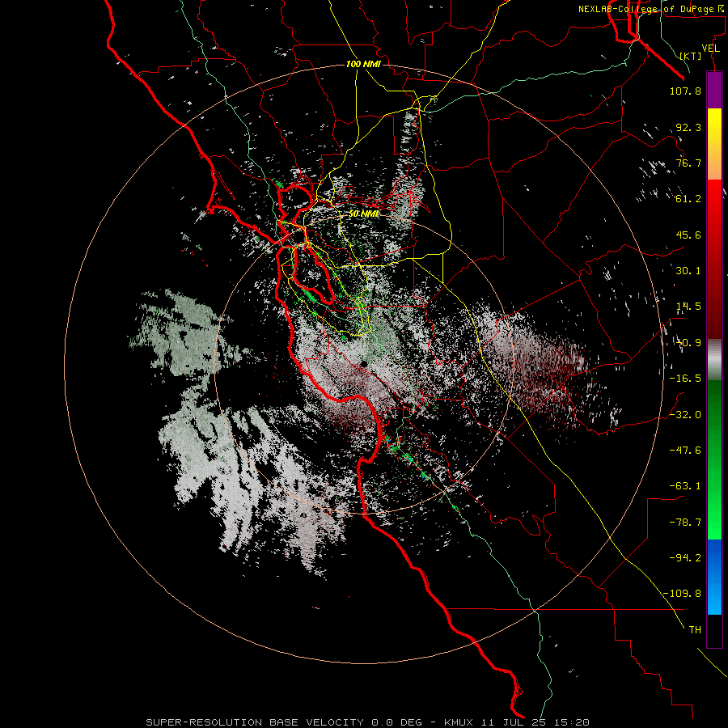Click the "TH" legend label
The image size is (728, 728).
coord(695,630)
